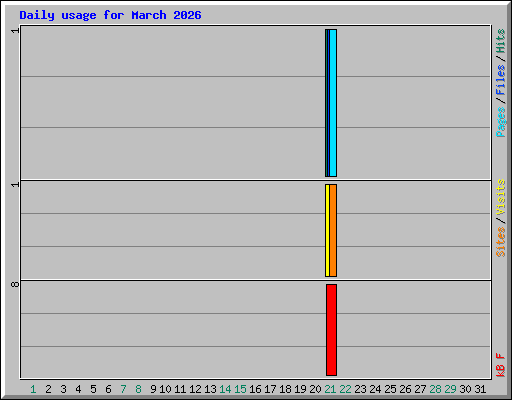The width and height of the screenshot is (512, 400).
Task: Click day 5 on the x-axis
Action: [x=93, y=389]
